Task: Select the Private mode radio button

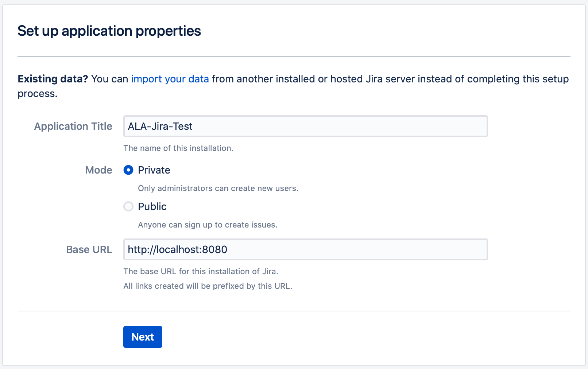Action: tap(128, 170)
